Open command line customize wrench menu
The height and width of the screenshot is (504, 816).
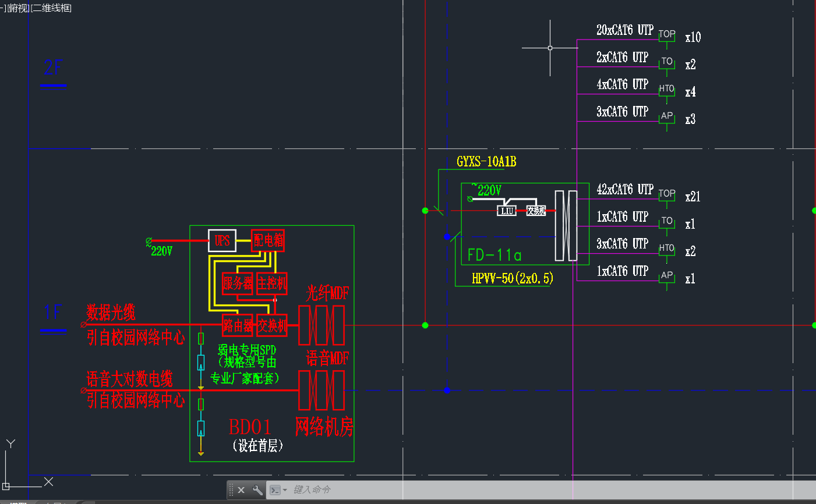pyautogui.click(x=257, y=490)
